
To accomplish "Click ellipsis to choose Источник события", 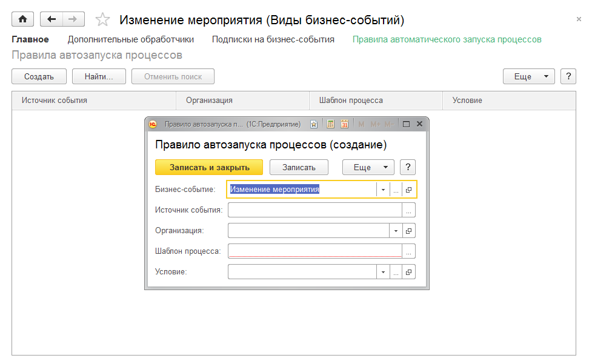I will [x=409, y=210].
